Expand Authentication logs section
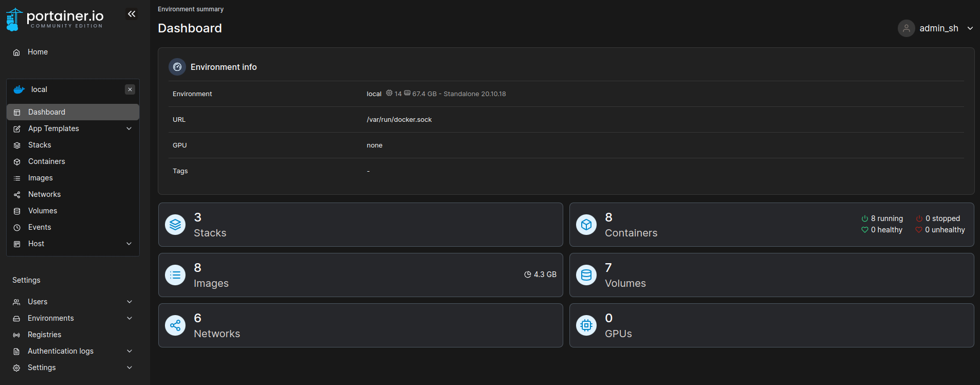The width and height of the screenshot is (980, 385). click(130, 351)
